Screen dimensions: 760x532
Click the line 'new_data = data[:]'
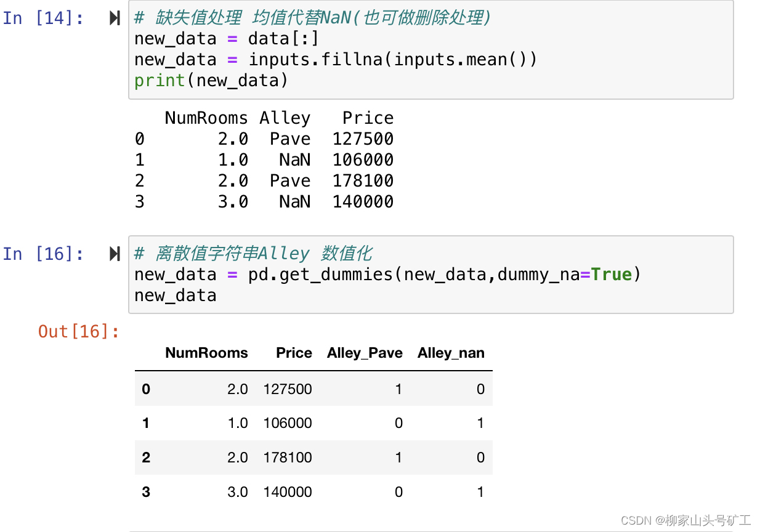point(227,39)
